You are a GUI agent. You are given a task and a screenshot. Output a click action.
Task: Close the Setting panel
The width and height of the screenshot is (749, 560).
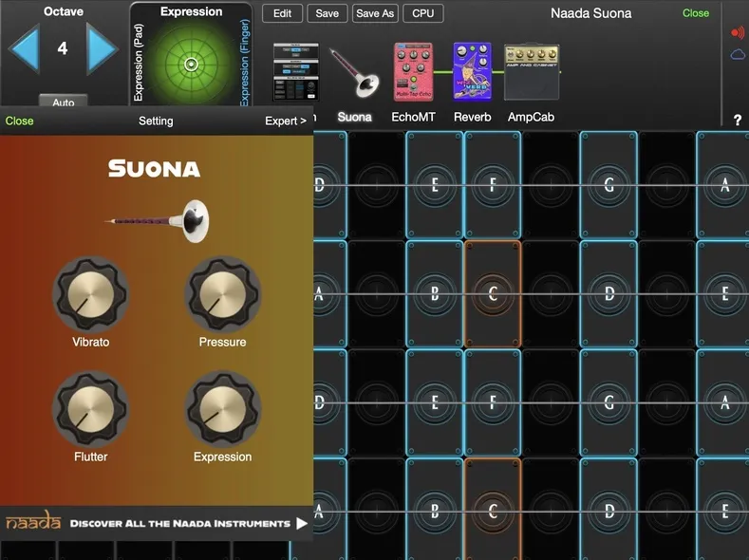(x=20, y=121)
